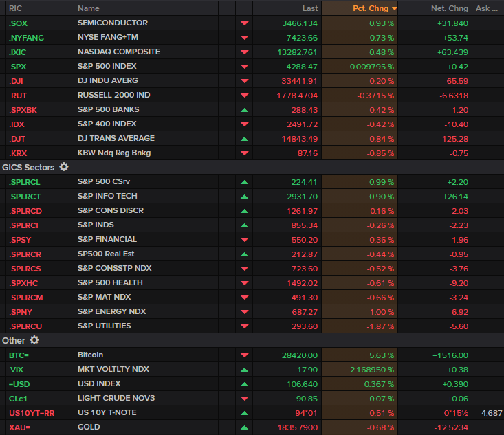Click the down arrow in the DJ INDU AVERG row

tap(245, 81)
